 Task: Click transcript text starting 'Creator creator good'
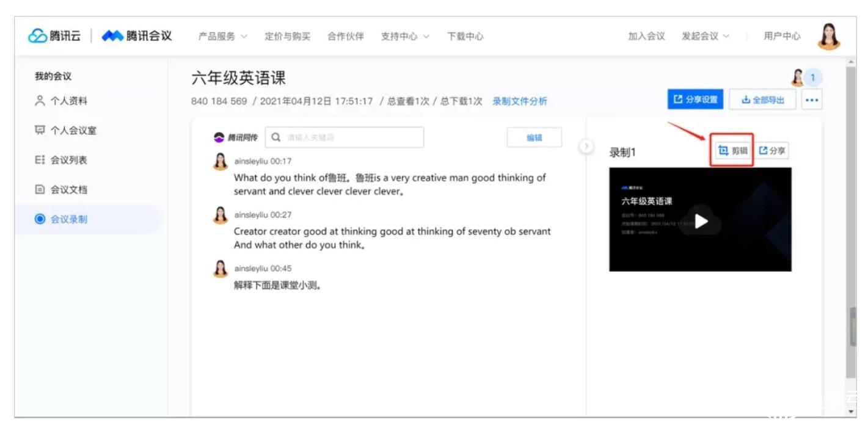tap(392, 238)
